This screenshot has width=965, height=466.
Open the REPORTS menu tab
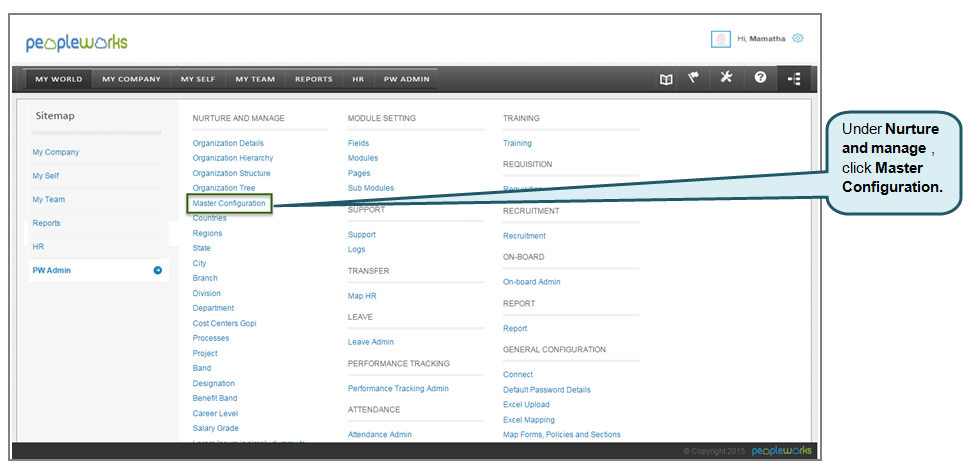(x=313, y=79)
